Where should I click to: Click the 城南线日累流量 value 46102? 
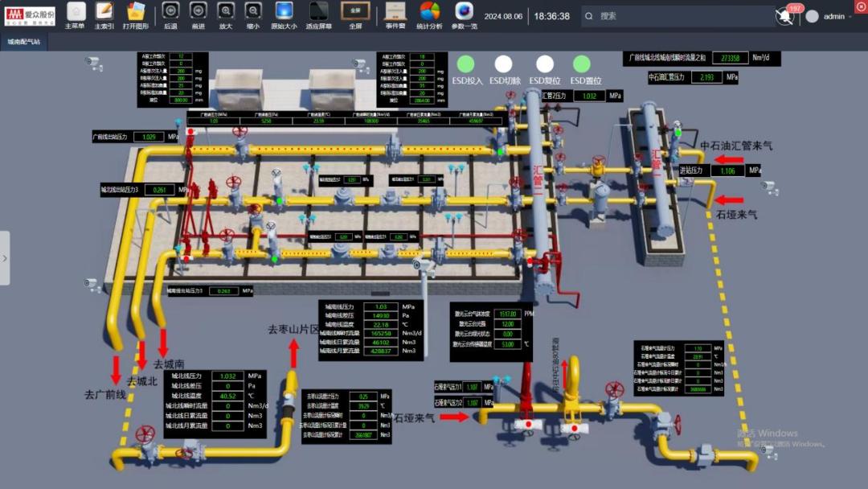coord(381,343)
